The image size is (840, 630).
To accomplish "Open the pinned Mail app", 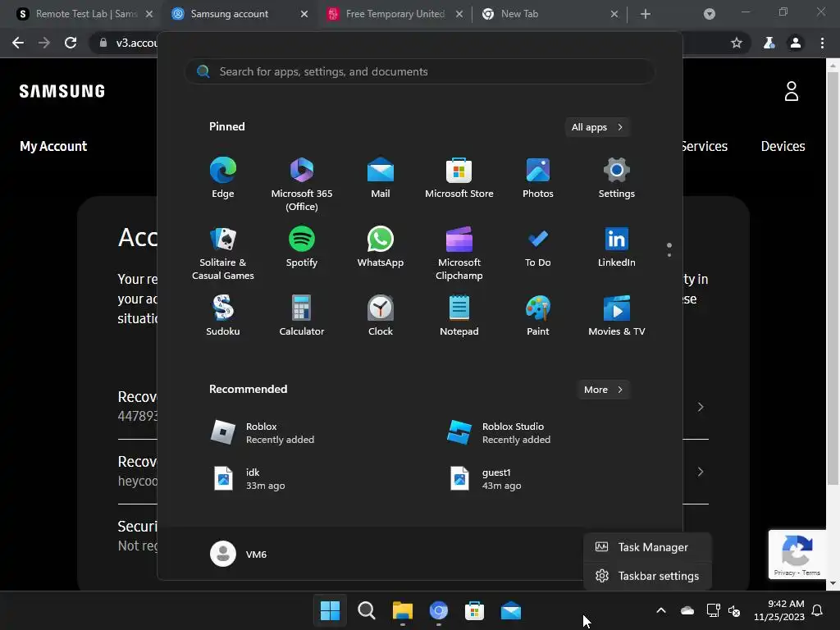I will [381, 178].
